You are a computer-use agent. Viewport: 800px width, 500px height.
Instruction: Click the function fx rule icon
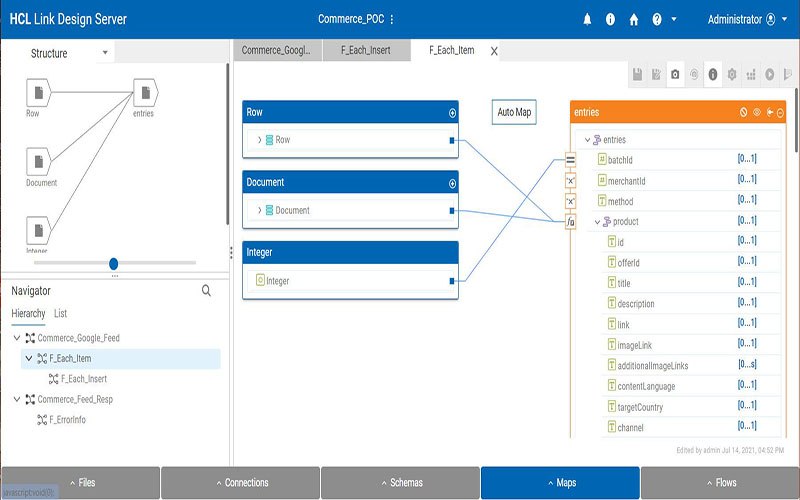pyautogui.click(x=570, y=222)
